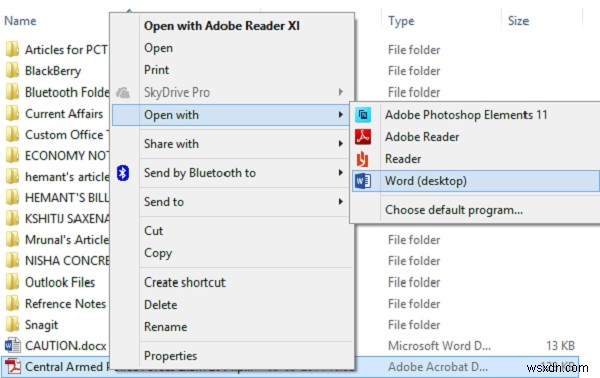Select the Bluetooth Folder icon
600x378 pixels.
click(x=12, y=92)
